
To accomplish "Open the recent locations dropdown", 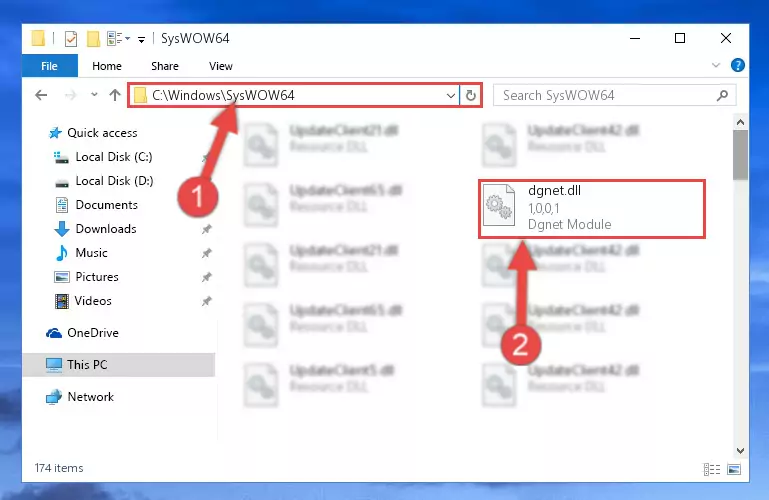I will point(94,95).
